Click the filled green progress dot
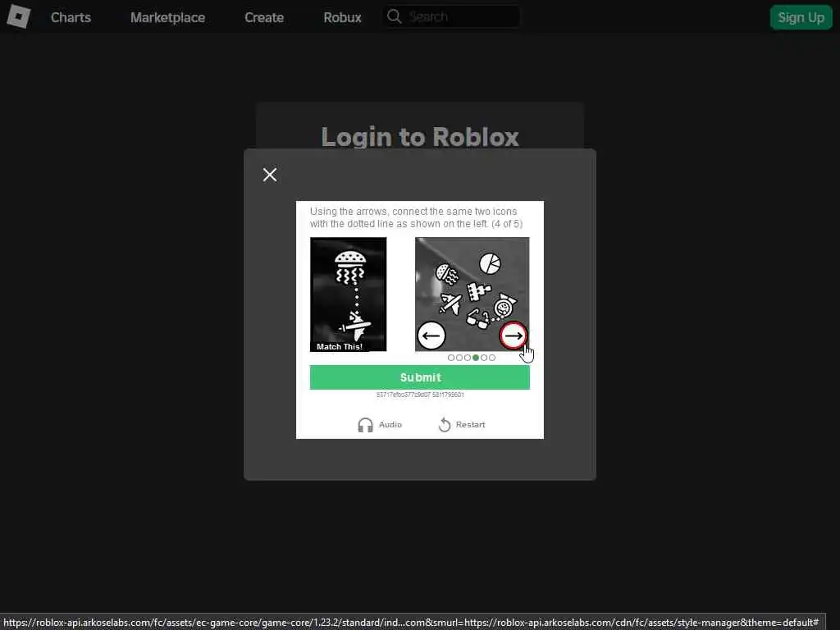 476,358
